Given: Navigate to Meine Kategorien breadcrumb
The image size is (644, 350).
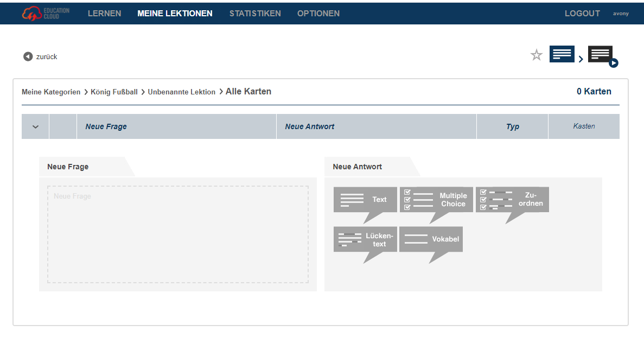Looking at the screenshot, I should [51, 92].
